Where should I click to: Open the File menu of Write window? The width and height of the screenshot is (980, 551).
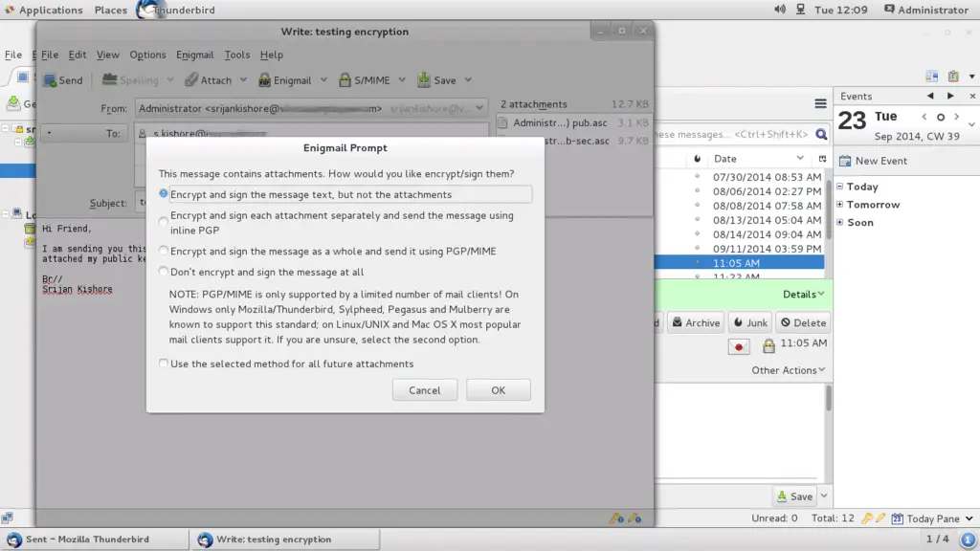tap(50, 55)
